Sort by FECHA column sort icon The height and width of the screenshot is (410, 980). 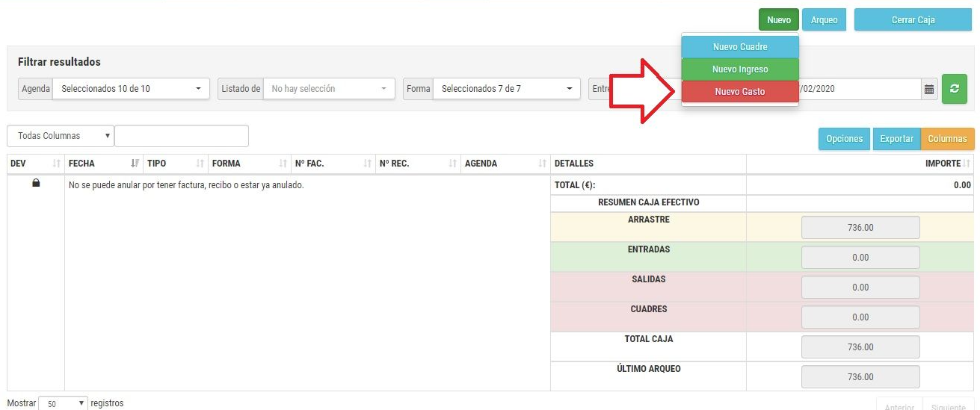(x=135, y=164)
